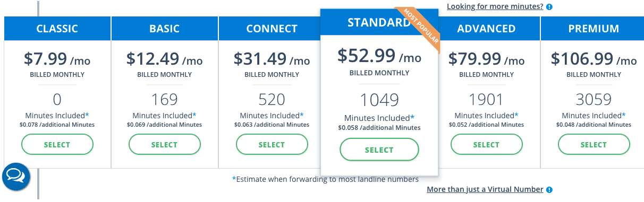
Task: Select the Standard plan
Action: point(379,150)
